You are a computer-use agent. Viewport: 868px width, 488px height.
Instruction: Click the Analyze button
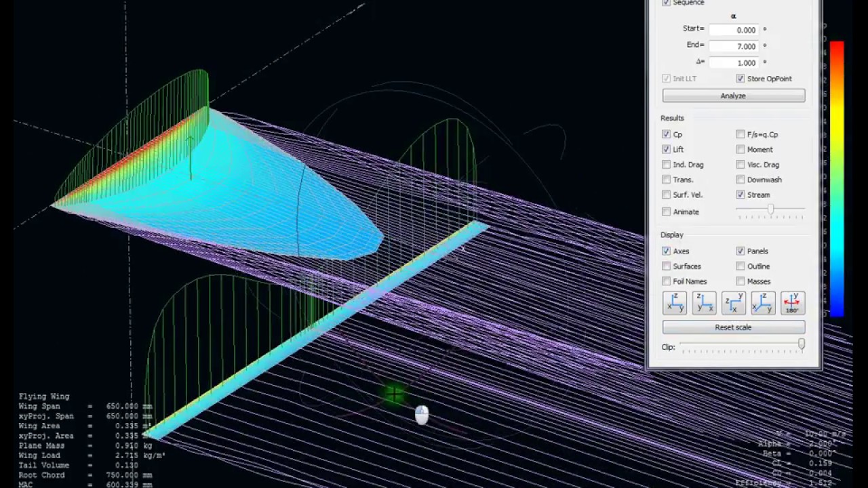tap(734, 96)
